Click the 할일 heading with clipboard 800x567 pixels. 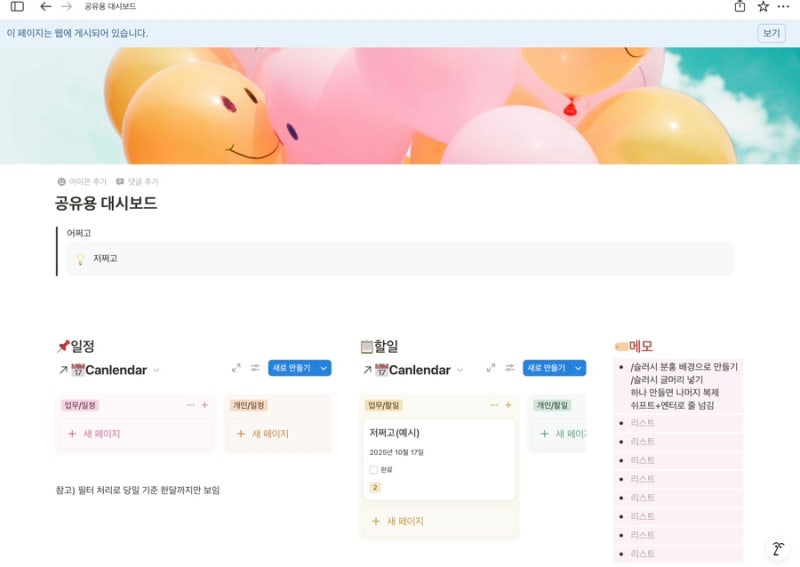pos(379,346)
